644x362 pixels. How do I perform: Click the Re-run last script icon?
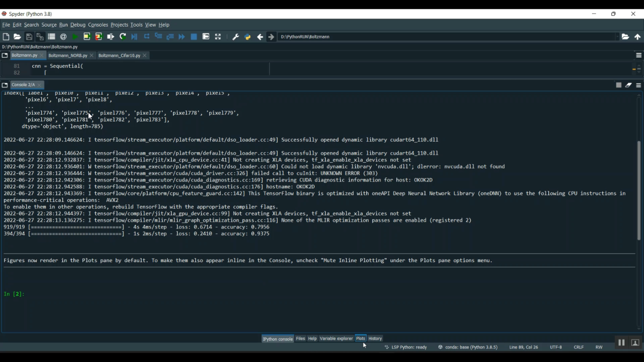123,37
